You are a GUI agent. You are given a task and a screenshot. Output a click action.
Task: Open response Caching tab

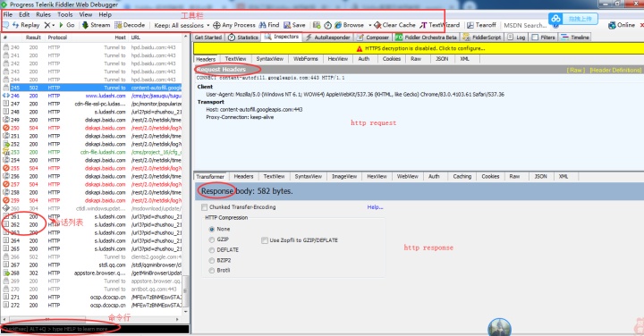click(x=462, y=176)
